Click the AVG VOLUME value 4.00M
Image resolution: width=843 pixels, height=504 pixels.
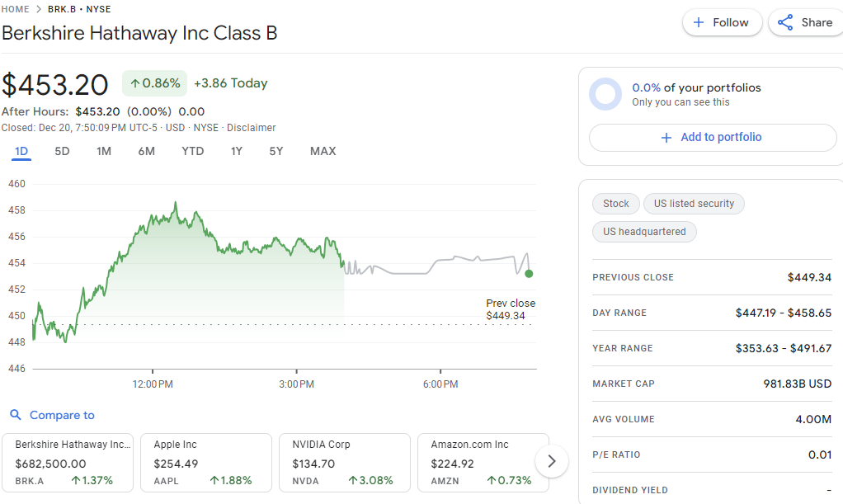coord(813,420)
